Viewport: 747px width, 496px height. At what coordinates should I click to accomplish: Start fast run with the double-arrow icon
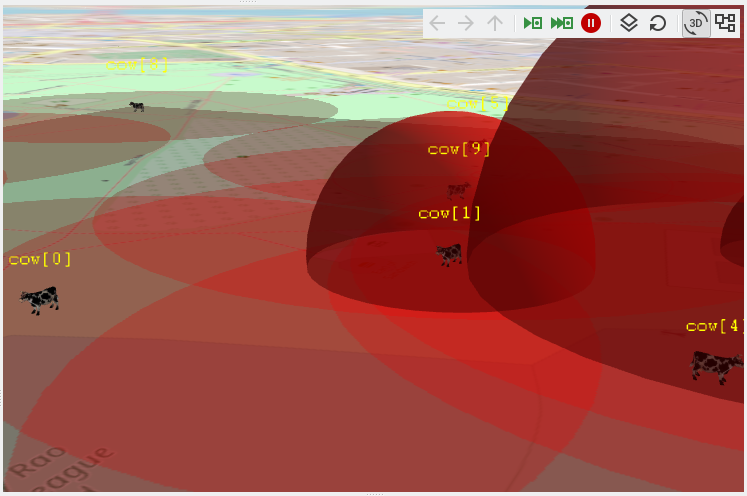[x=562, y=23]
